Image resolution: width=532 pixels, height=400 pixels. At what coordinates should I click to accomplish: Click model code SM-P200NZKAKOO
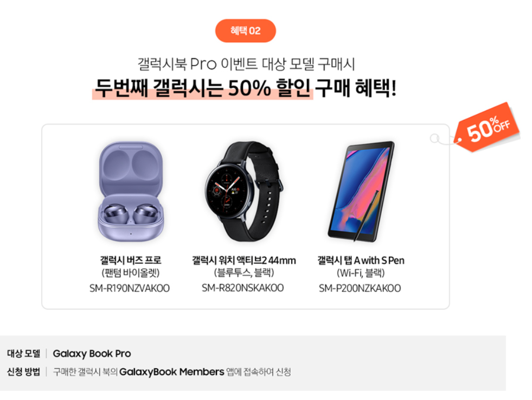tap(360, 288)
